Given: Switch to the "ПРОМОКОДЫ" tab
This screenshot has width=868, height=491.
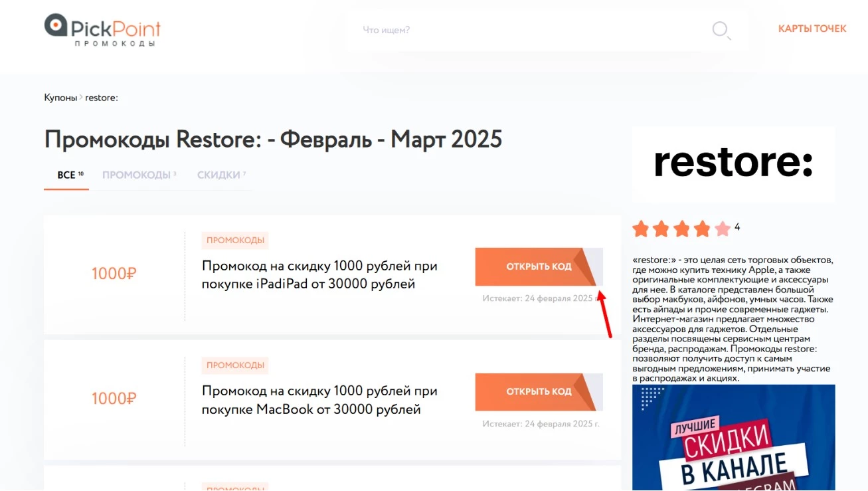Looking at the screenshot, I should (x=139, y=175).
